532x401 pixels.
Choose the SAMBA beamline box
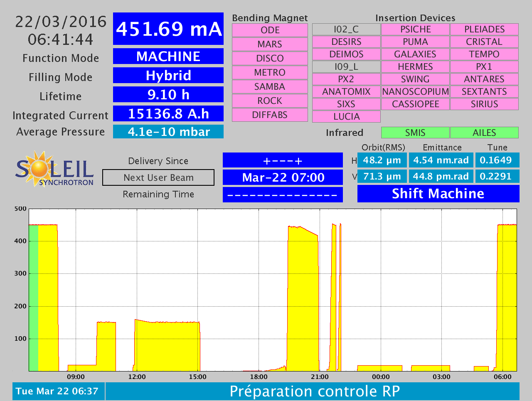tap(270, 87)
